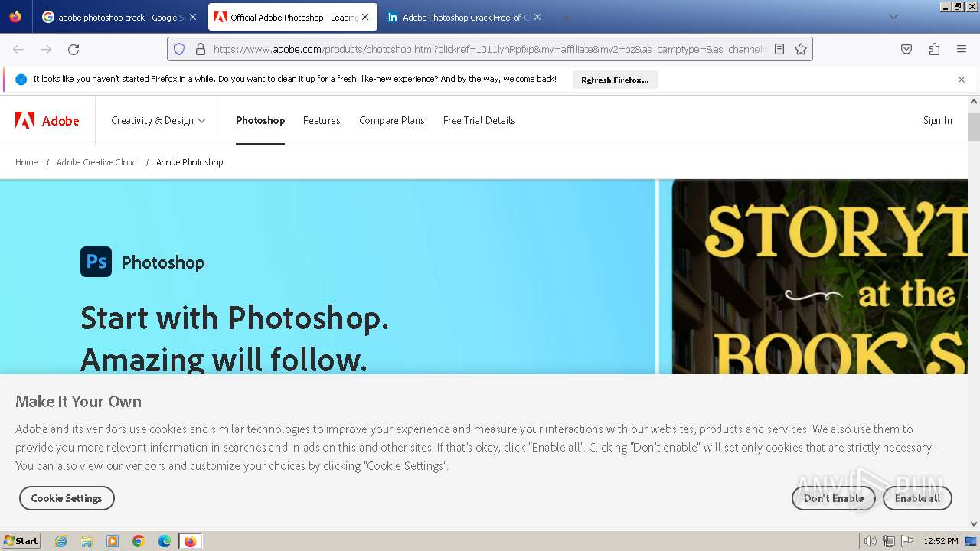
Task: Open File Explorer folder icon on taskbar
Action: click(x=87, y=541)
